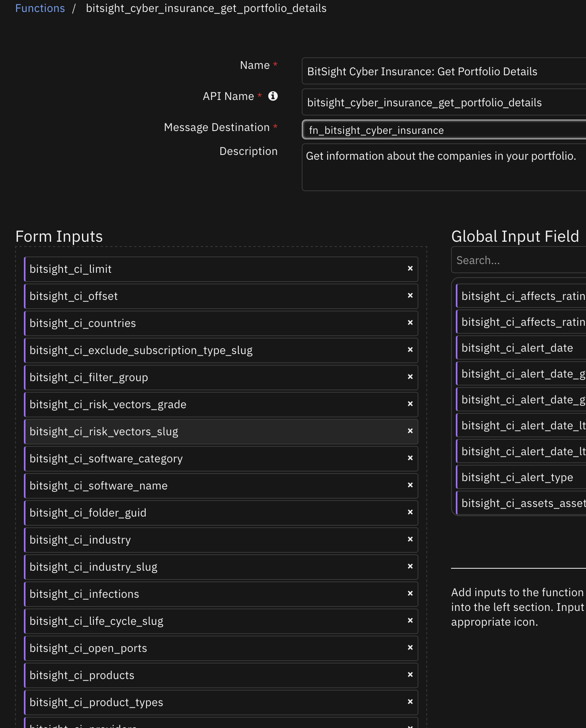Remove bitsight_ci_products input
Viewport: 586px width, 728px height.
click(410, 675)
